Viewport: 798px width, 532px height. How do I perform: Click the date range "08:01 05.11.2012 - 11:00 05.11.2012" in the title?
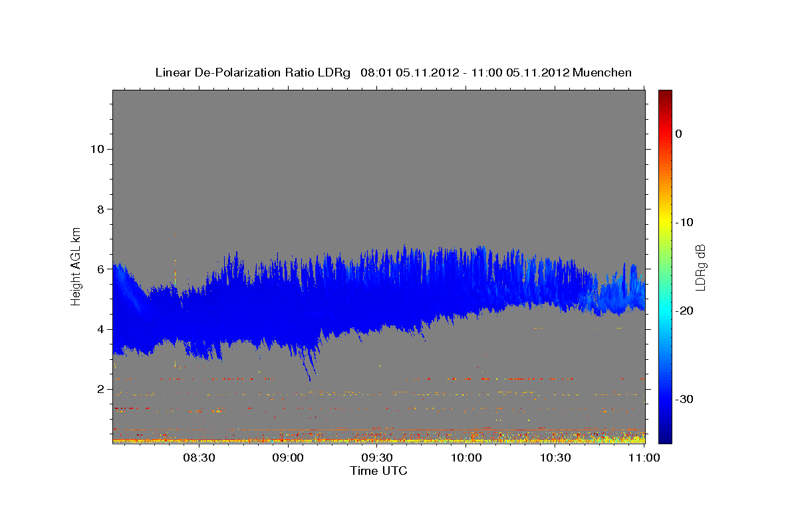465,72
